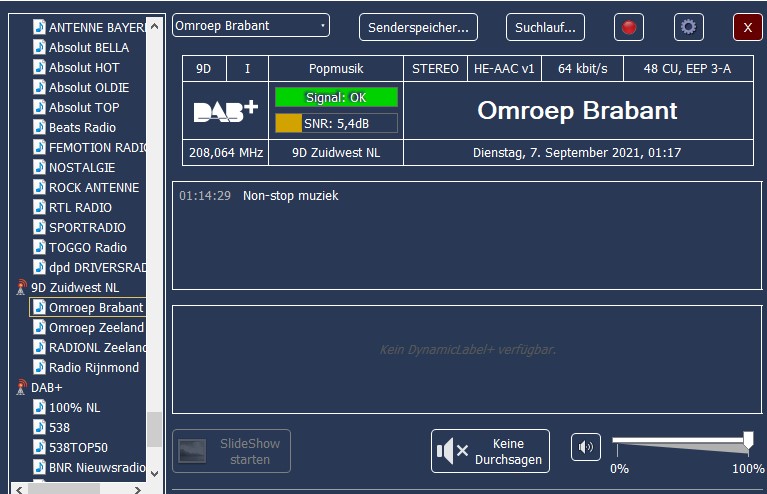Click the volume slider handle

click(748, 439)
